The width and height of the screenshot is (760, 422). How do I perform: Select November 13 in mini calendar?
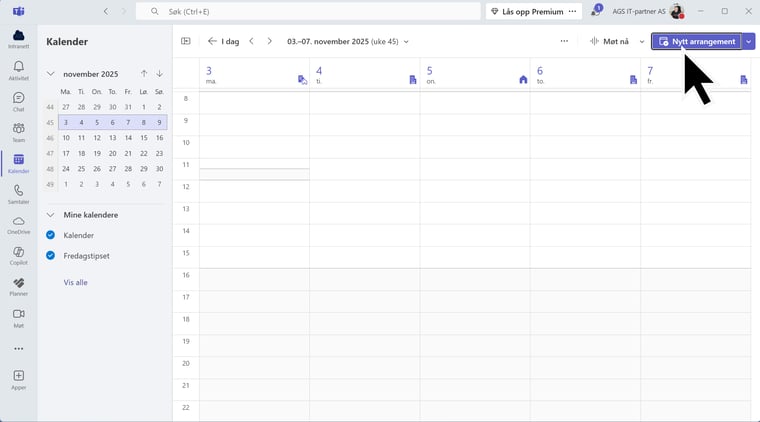pyautogui.click(x=113, y=138)
